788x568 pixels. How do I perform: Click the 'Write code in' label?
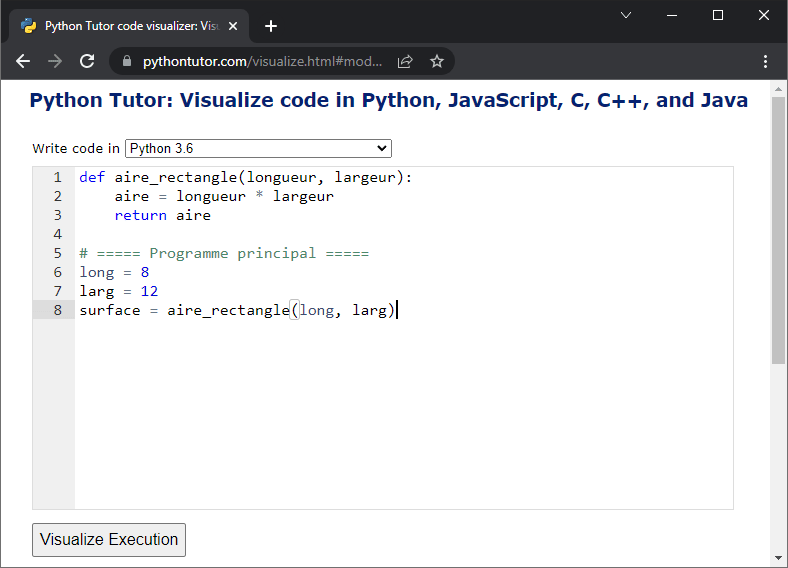76,149
